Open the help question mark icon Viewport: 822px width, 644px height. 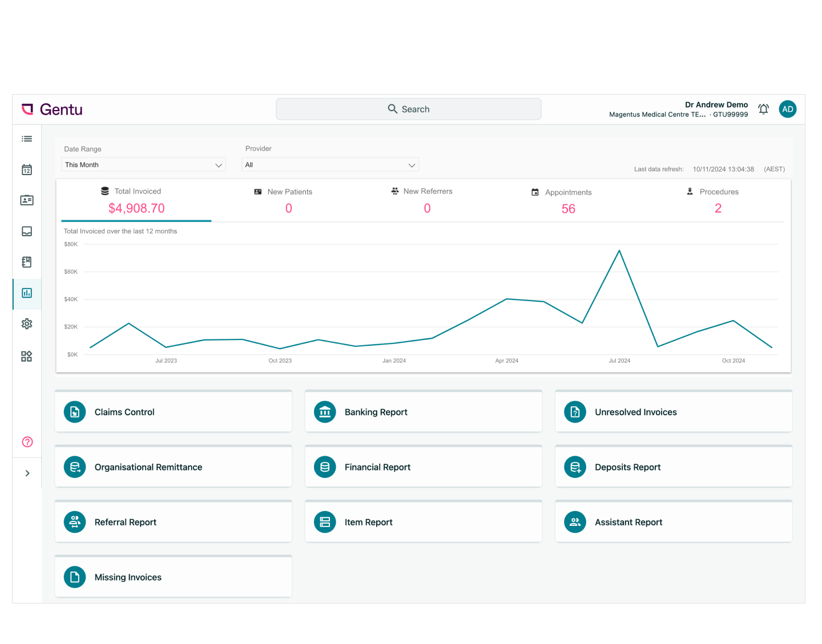pos(27,442)
